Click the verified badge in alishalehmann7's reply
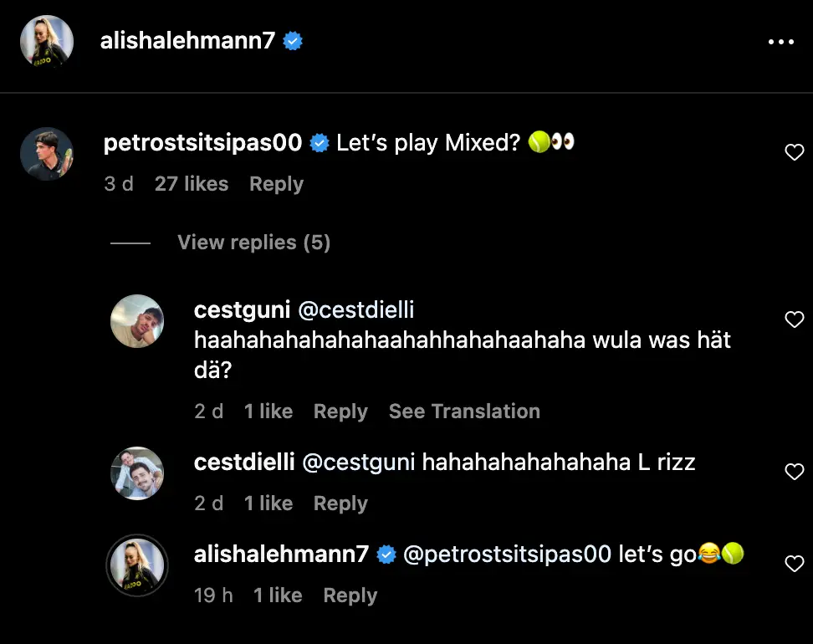Screen dimensions: 813x644 coord(386,552)
